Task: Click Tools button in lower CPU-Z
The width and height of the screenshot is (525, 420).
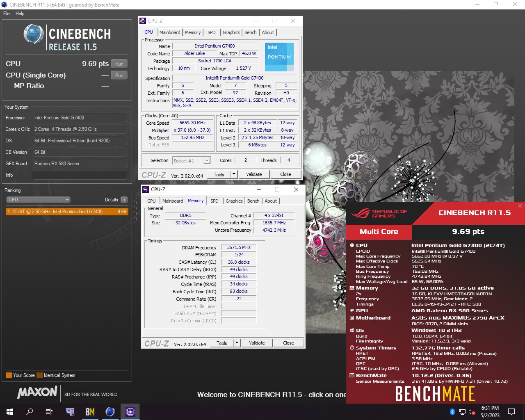Action: click(x=222, y=343)
